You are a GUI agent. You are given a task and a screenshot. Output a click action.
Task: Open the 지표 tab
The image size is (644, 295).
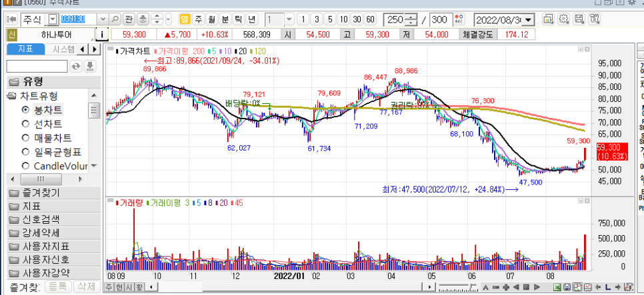click(x=25, y=49)
